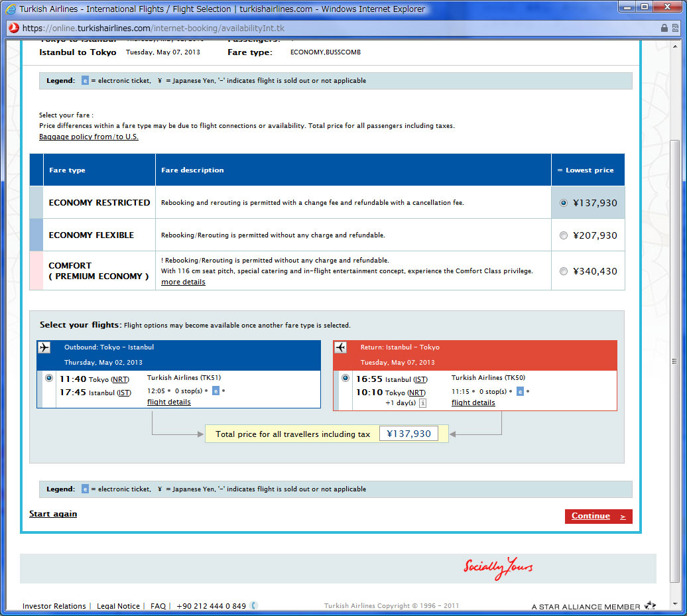Expand more details for Comfort class
Image resolution: width=687 pixels, height=616 pixels.
(183, 282)
